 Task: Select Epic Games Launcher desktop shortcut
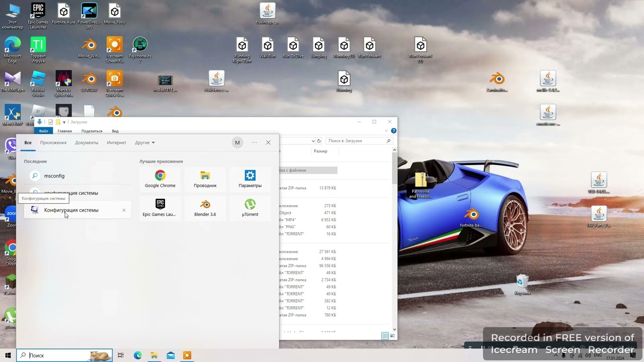(x=38, y=16)
